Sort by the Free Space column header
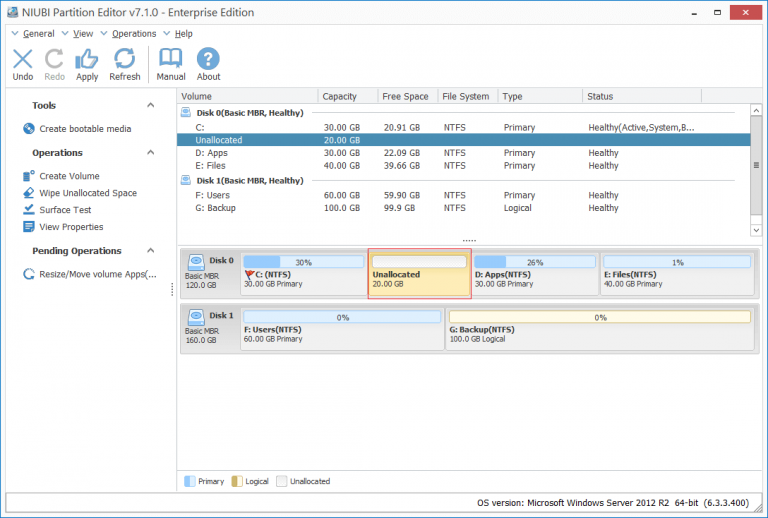This screenshot has height=518, width=768. [408, 96]
